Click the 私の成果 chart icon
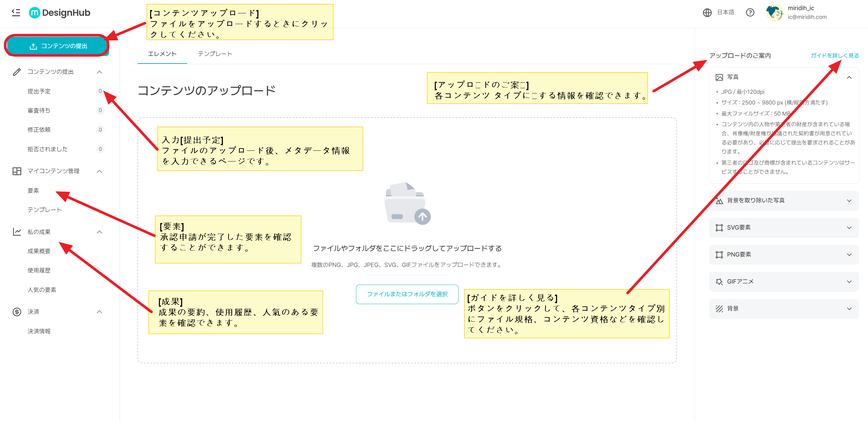 click(17, 232)
